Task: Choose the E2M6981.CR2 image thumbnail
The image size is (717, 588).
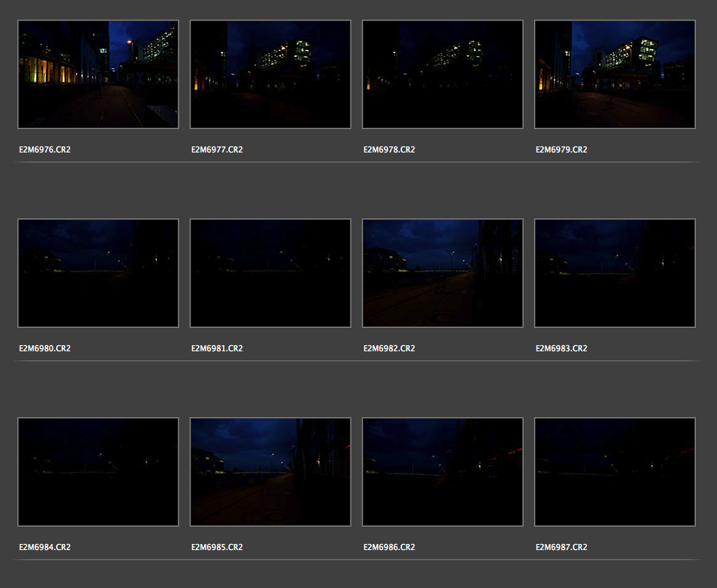Action: click(270, 273)
